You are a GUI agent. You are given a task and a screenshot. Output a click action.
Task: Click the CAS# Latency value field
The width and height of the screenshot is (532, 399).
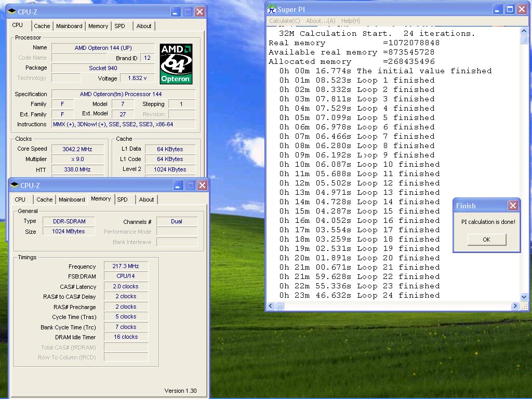click(x=126, y=286)
